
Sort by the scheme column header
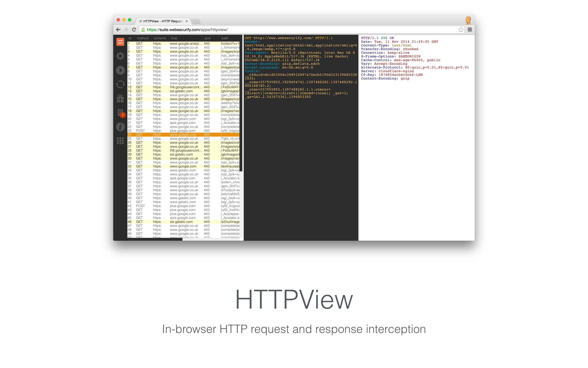[160, 38]
